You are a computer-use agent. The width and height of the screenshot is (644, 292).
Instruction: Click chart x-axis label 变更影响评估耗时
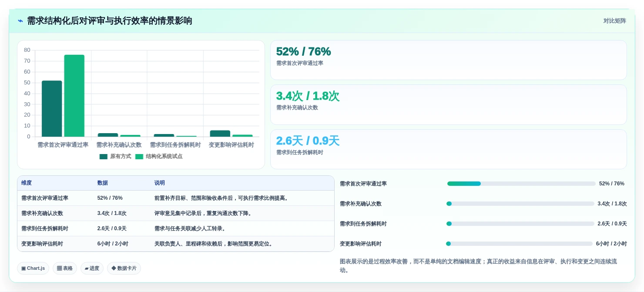point(231,145)
